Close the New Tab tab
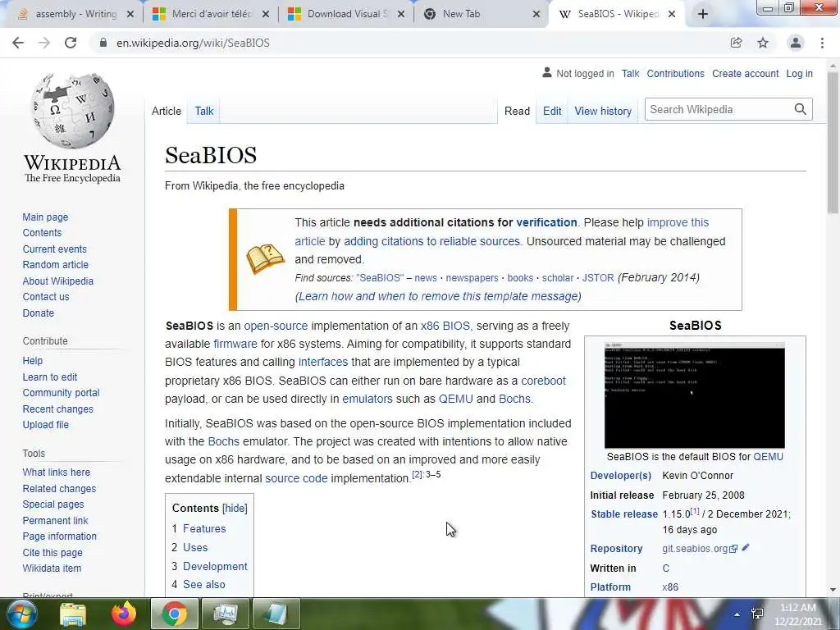Image resolution: width=840 pixels, height=630 pixels. (x=536, y=15)
